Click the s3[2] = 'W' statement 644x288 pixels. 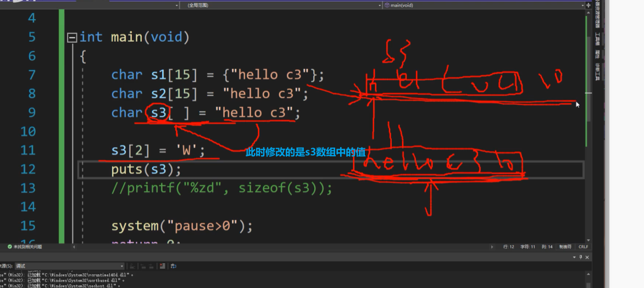[x=158, y=150]
